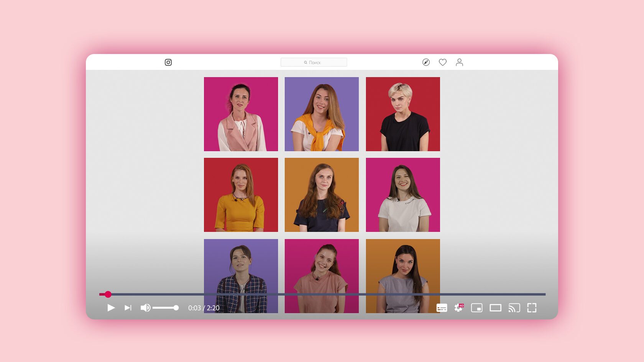Seek on the video progress bar
644x362 pixels.
[322, 294]
